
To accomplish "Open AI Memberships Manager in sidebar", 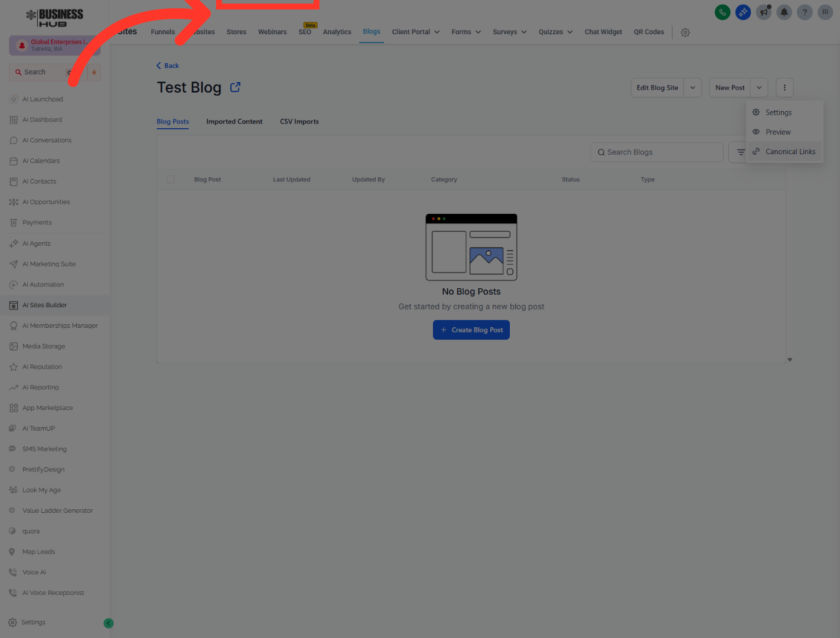I will pos(55,326).
